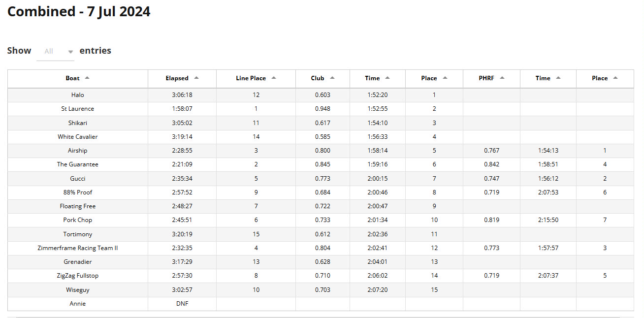This screenshot has width=644, height=318.
Task: Select the Halo boat row name
Action: click(77, 95)
